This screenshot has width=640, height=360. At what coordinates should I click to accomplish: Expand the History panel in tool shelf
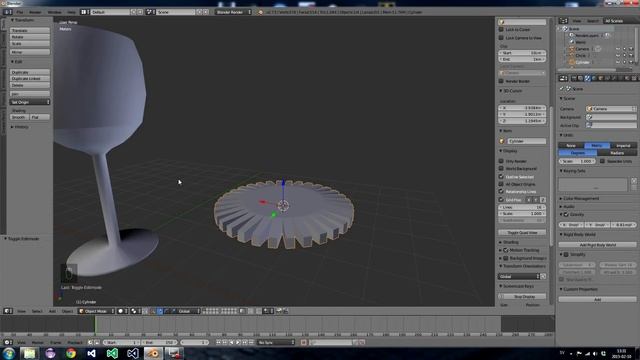20,127
